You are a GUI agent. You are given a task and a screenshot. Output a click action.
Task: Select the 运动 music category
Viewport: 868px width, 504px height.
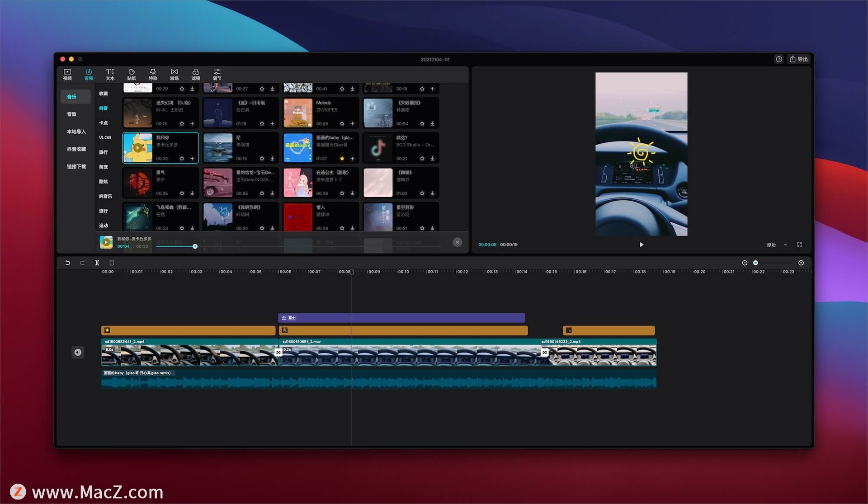104,226
